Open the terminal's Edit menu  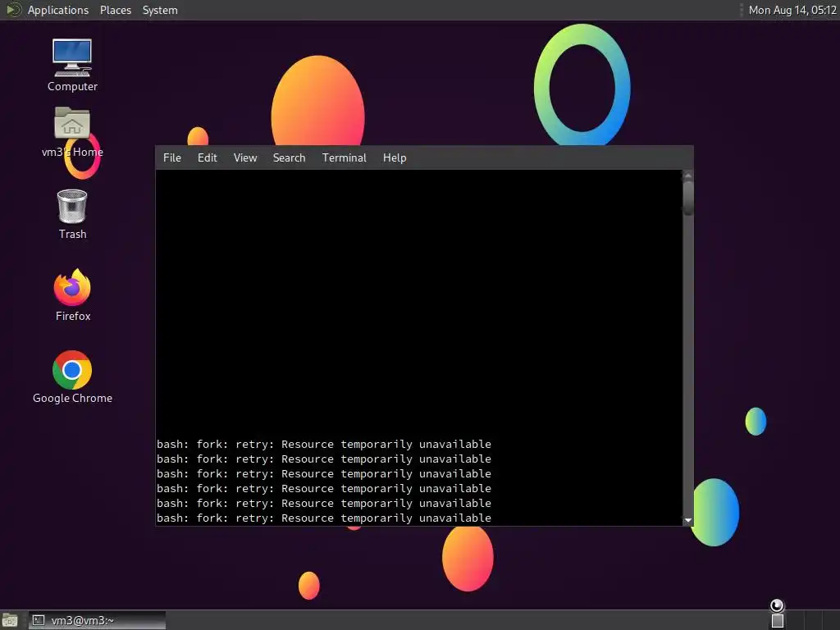pos(208,157)
